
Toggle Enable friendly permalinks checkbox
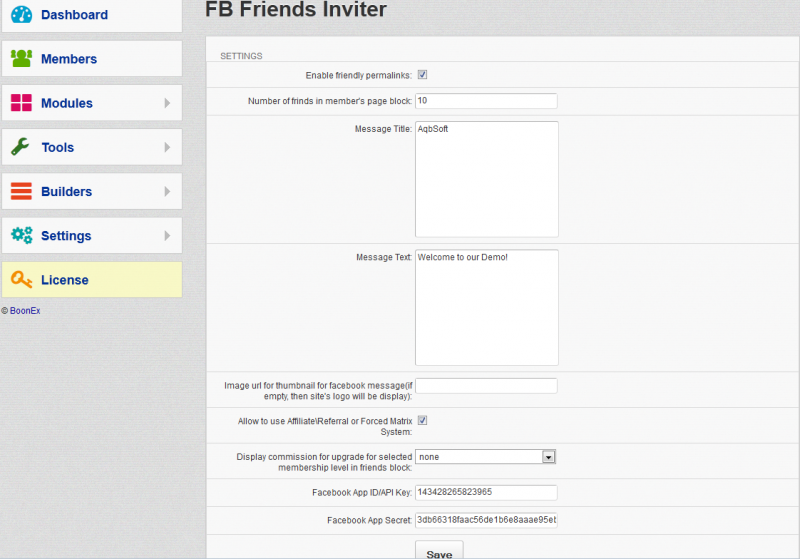[x=422, y=74]
